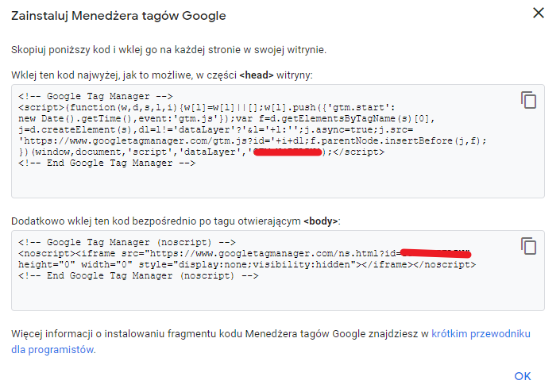Copy the head script snippet to clipboard

(x=528, y=100)
